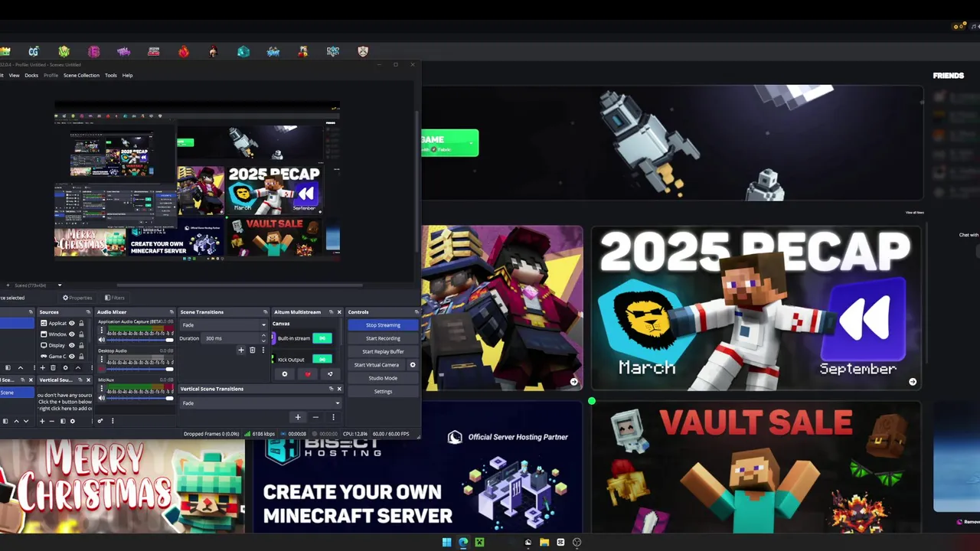
Task: Mute the Application Audio Capture speaker
Action: 102,340
